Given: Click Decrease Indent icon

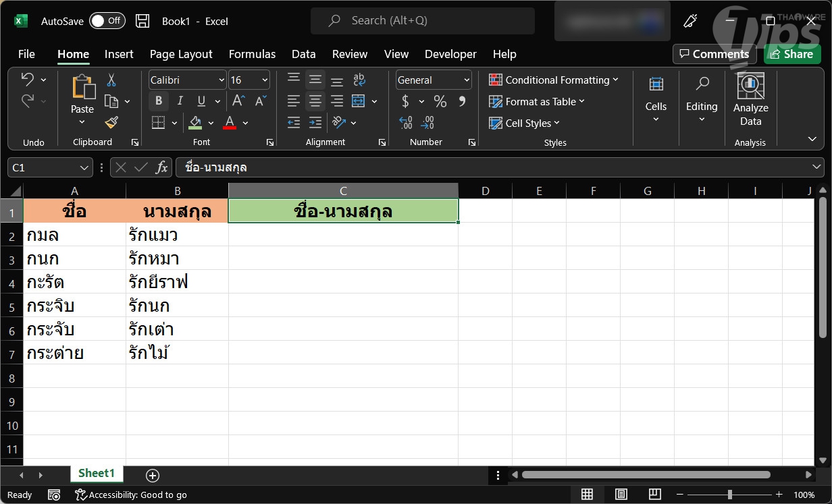Looking at the screenshot, I should [293, 123].
